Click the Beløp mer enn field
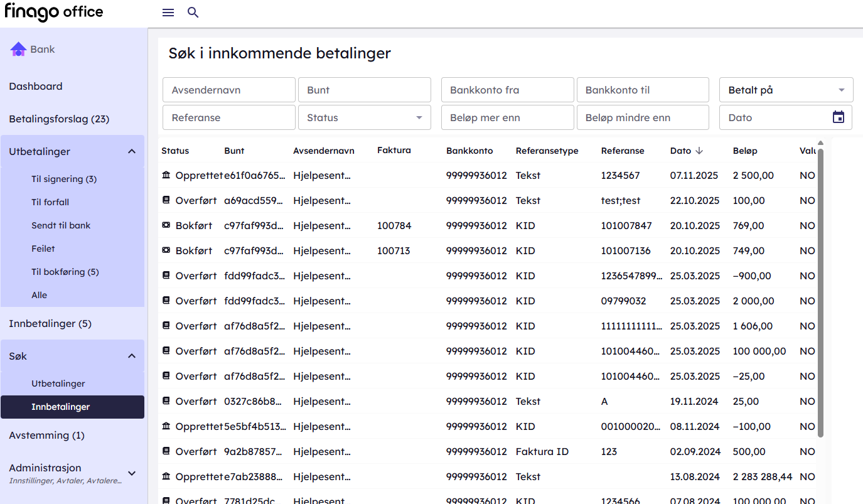This screenshot has width=863, height=504. click(507, 117)
